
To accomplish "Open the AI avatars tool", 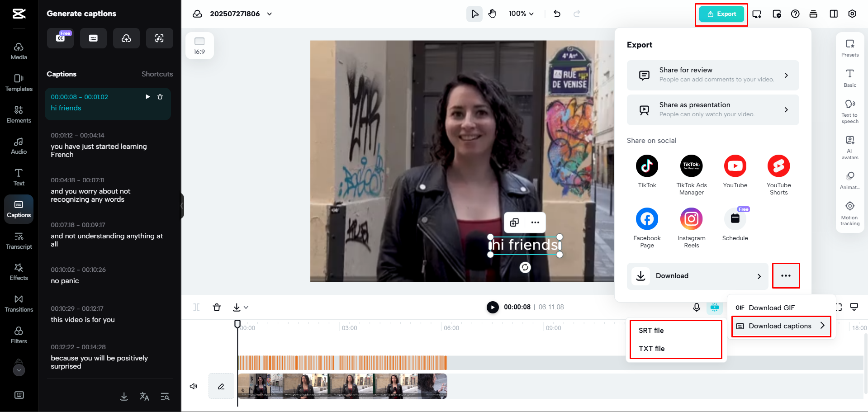I will (850, 147).
